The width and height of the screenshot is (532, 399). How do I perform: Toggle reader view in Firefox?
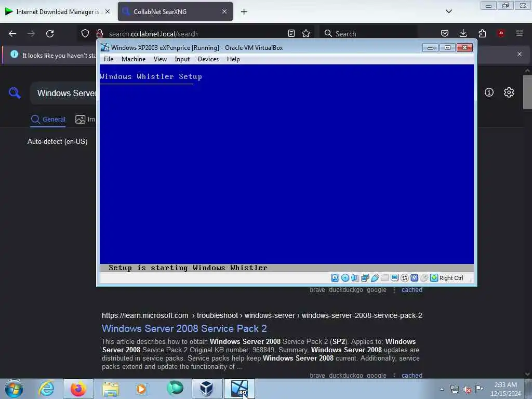click(291, 33)
